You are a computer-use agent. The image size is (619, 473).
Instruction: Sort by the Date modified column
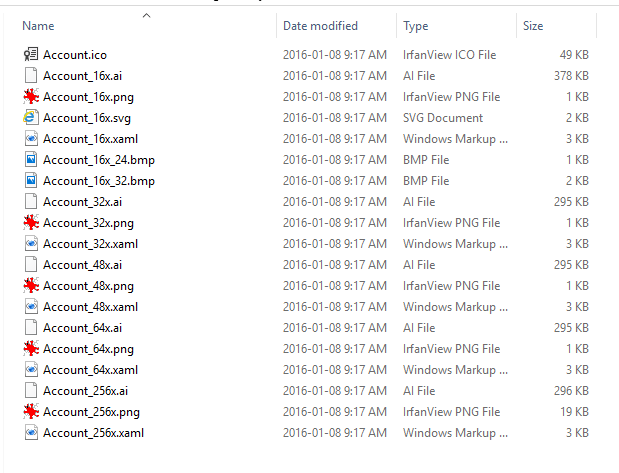(x=320, y=26)
